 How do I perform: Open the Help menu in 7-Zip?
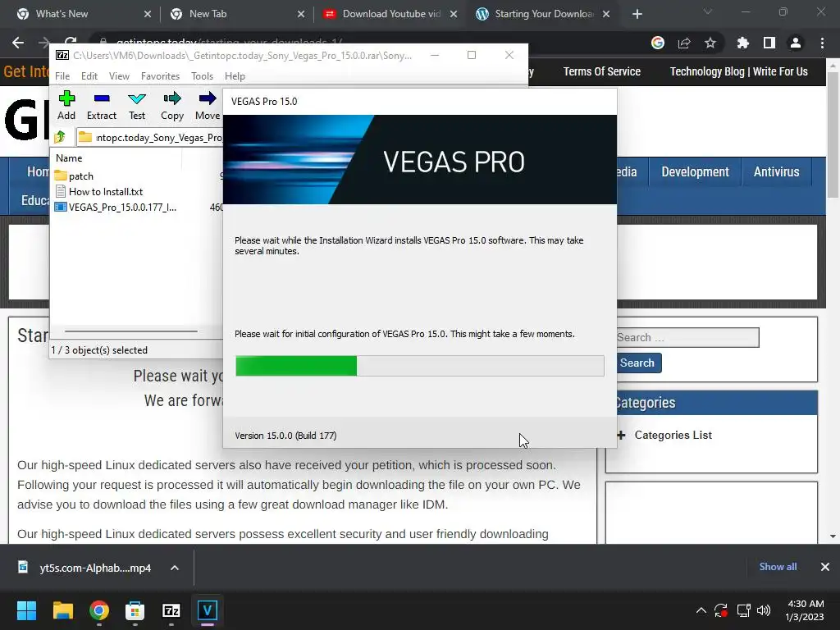[235, 76]
